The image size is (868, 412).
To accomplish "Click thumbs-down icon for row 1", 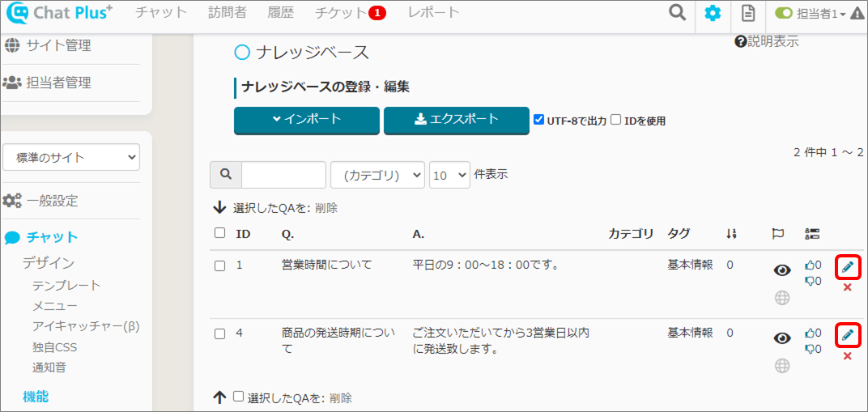I will tap(810, 281).
